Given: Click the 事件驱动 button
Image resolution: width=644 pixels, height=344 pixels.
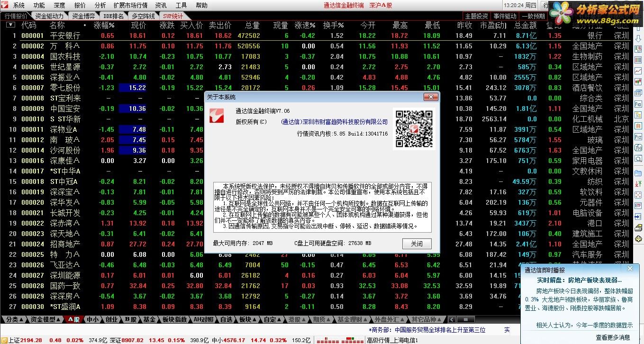Looking at the screenshot, I should click(x=505, y=16).
